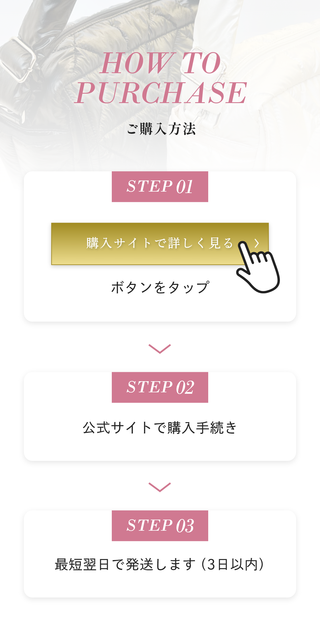The height and width of the screenshot is (644, 320).
Task: Click the gold 購入サイトで詳しく見る button
Action: pos(154,243)
